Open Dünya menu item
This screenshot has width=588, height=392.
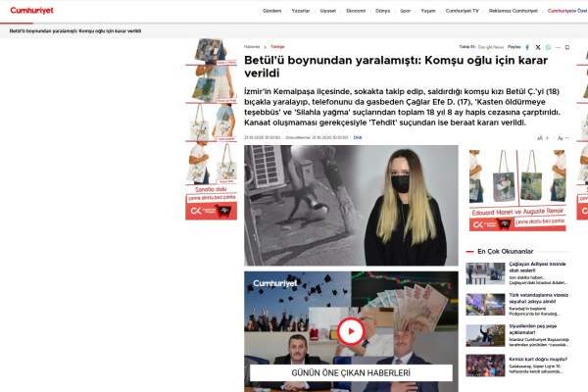tap(383, 11)
